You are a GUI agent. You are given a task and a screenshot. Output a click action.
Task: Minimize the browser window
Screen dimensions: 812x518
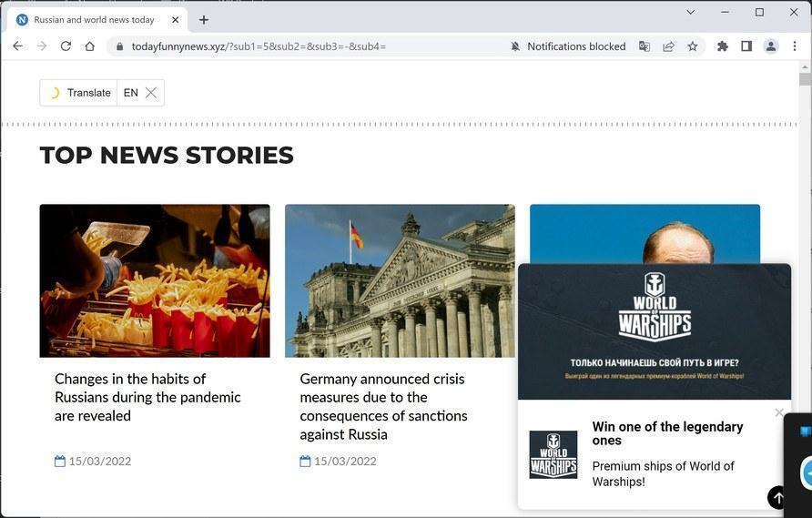pyautogui.click(x=725, y=12)
